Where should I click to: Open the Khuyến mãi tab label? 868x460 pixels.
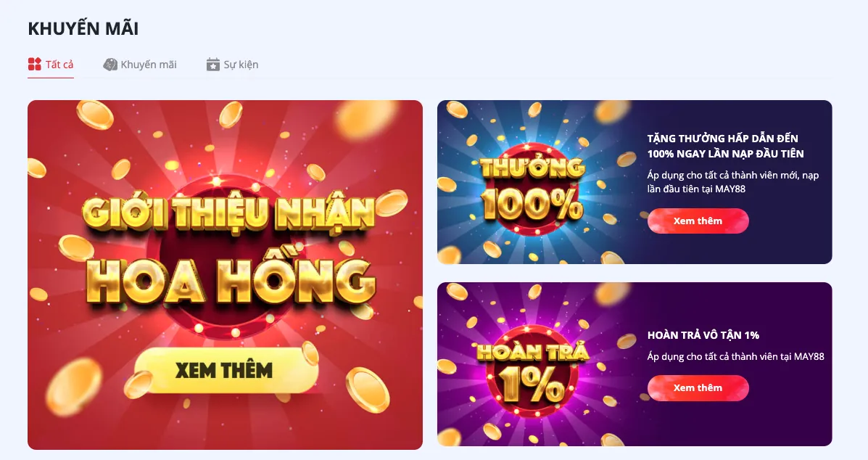tap(149, 65)
